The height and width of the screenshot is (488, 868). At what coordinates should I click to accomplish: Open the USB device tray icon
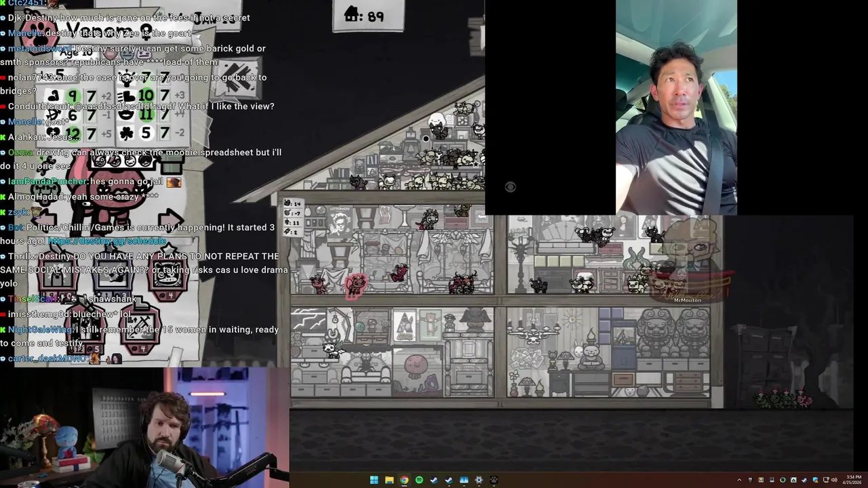tap(750, 480)
